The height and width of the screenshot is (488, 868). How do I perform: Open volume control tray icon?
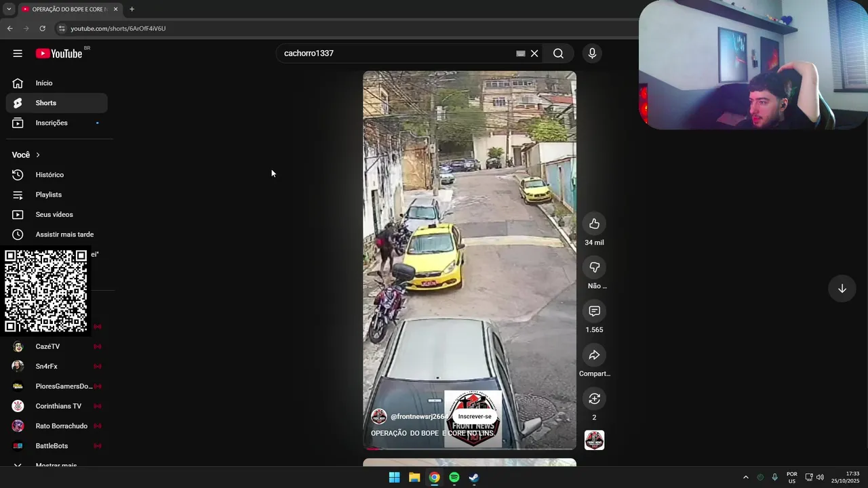point(821,477)
